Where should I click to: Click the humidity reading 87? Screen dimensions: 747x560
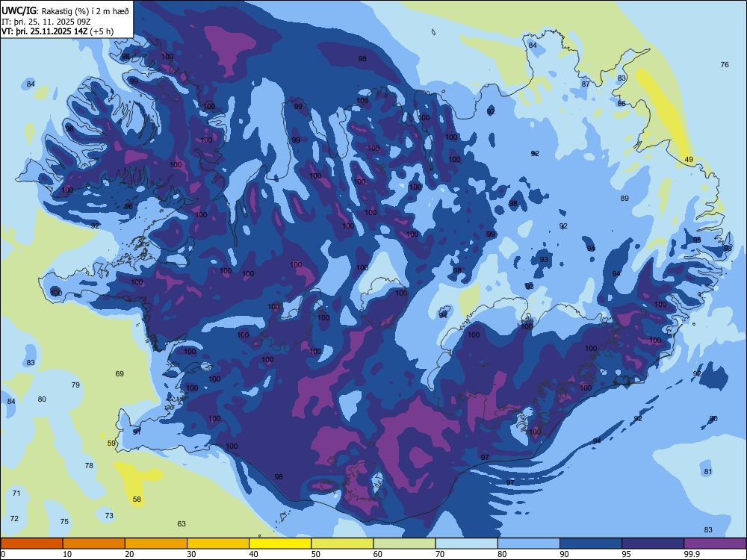point(586,84)
